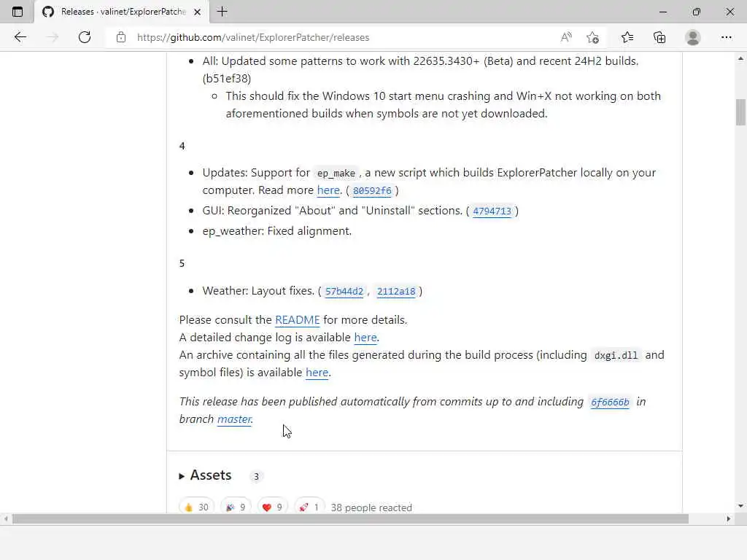Click the Forward navigation arrow
This screenshot has width=747, height=560.
click(53, 37)
